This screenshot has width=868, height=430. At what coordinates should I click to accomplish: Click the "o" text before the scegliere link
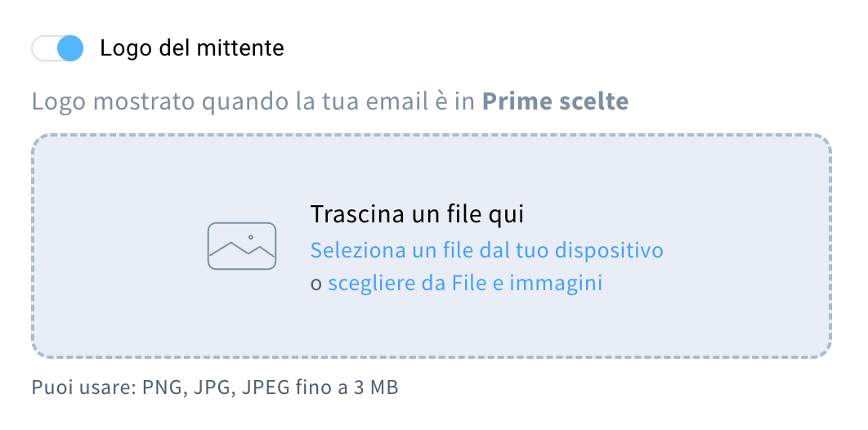(x=315, y=284)
